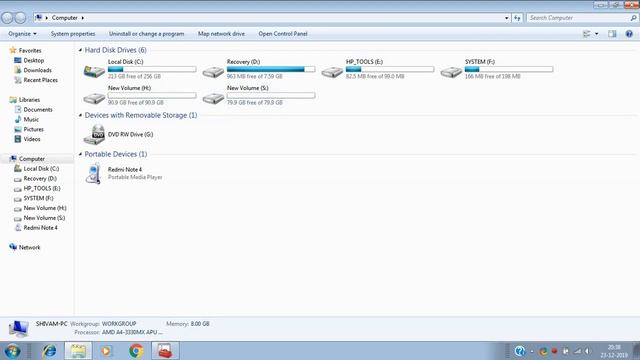Launch Internet Explorer from taskbar

[x=49, y=351]
